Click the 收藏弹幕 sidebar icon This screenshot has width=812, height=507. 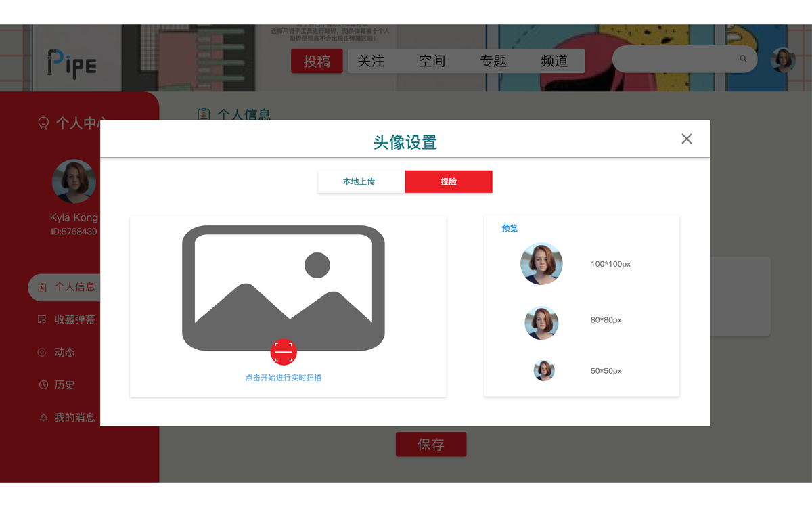[42, 319]
